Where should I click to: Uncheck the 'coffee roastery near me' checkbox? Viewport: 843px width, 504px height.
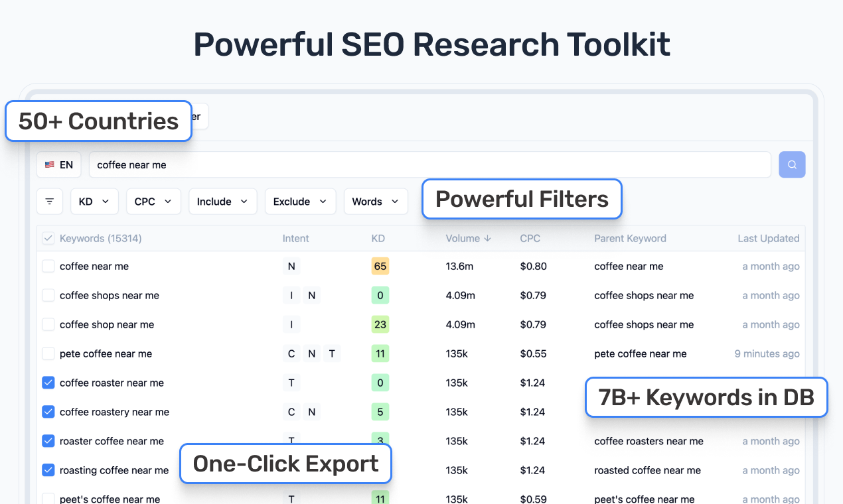pyautogui.click(x=48, y=412)
